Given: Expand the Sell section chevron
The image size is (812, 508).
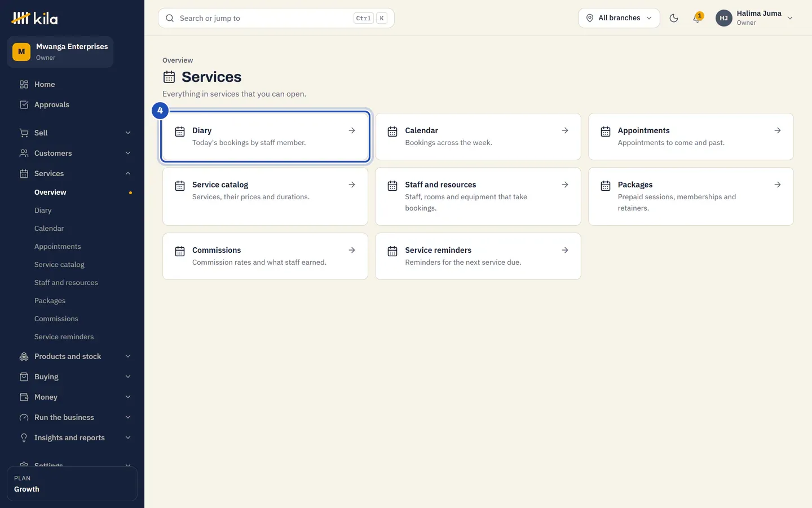Looking at the screenshot, I should (x=128, y=133).
